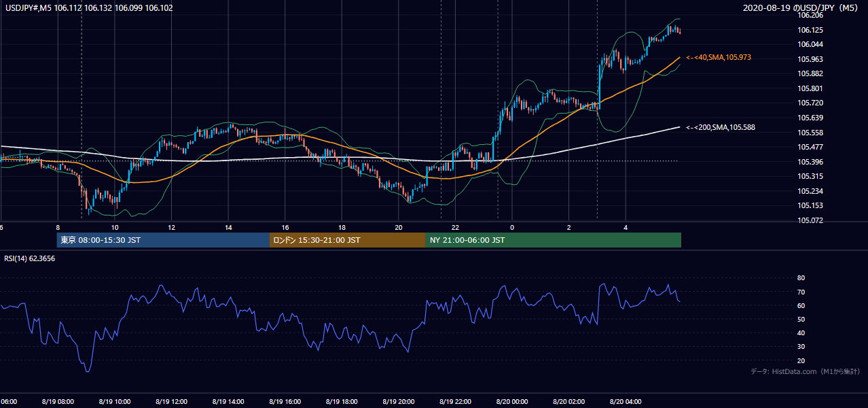This screenshot has height=408, width=868.
Task: Click the bottom time label 8/19 16:00
Action: point(285,402)
